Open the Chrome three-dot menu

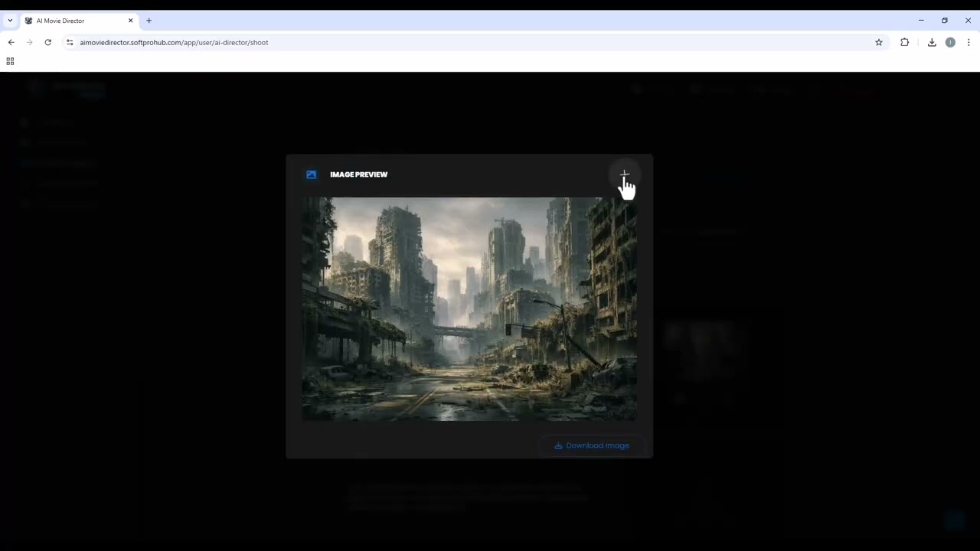pyautogui.click(x=969, y=42)
